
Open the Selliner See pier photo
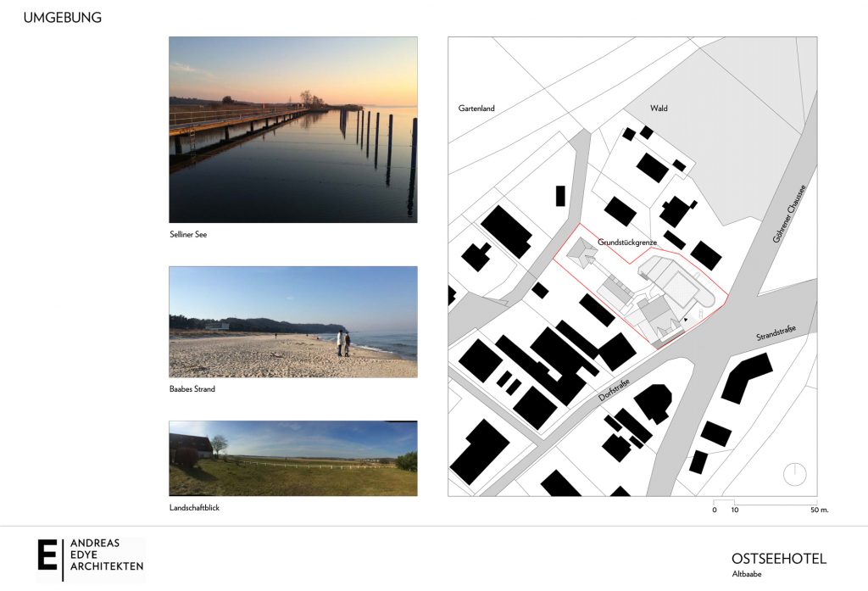click(x=292, y=130)
